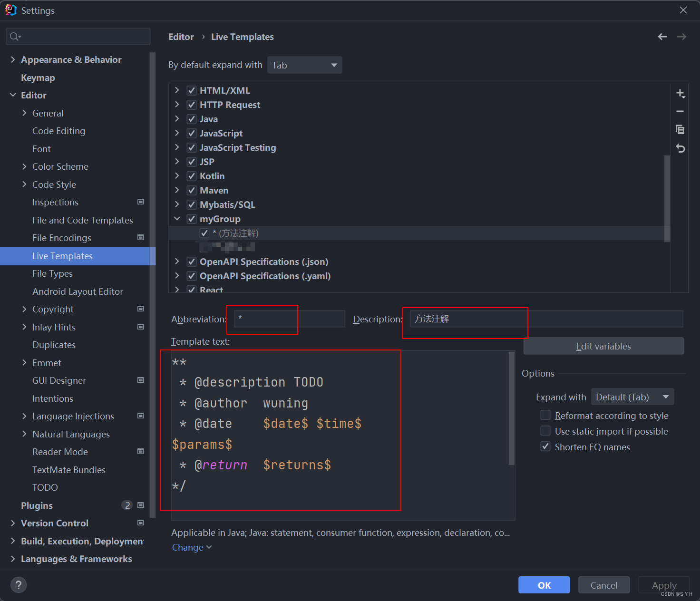Open help with the question mark
This screenshot has width=700, height=601.
[x=19, y=585]
